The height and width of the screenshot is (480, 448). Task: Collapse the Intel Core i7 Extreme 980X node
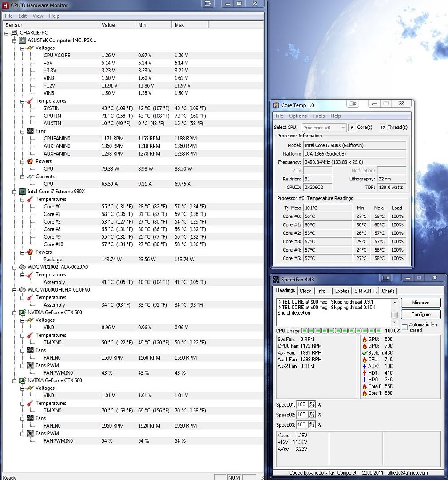14,192
